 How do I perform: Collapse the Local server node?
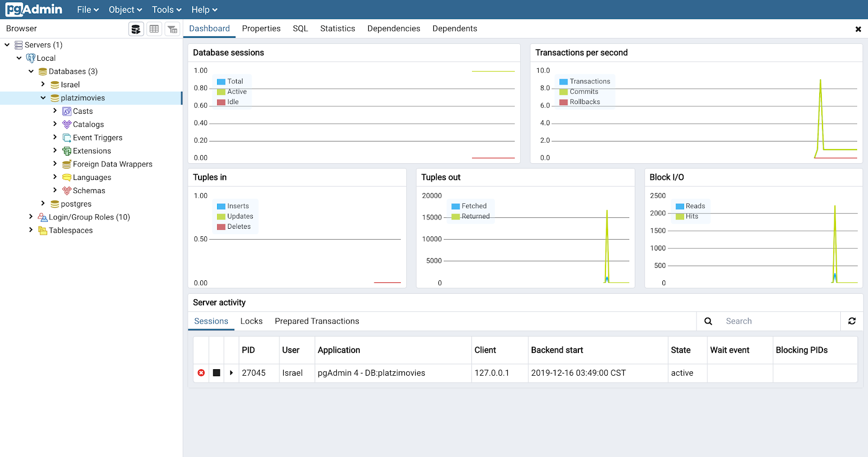19,58
